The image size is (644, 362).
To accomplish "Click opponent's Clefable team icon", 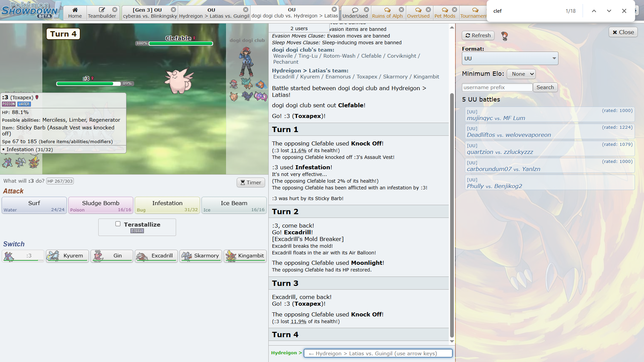I will [234, 97].
